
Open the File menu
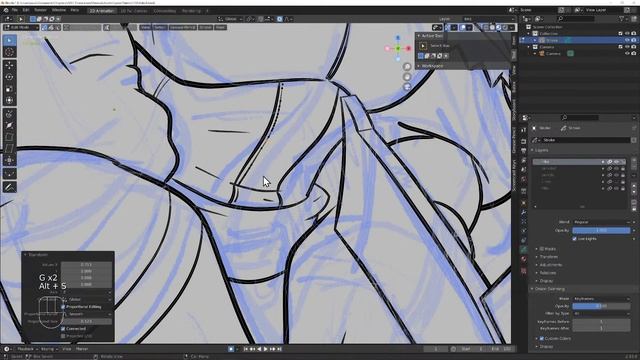tap(15, 10)
